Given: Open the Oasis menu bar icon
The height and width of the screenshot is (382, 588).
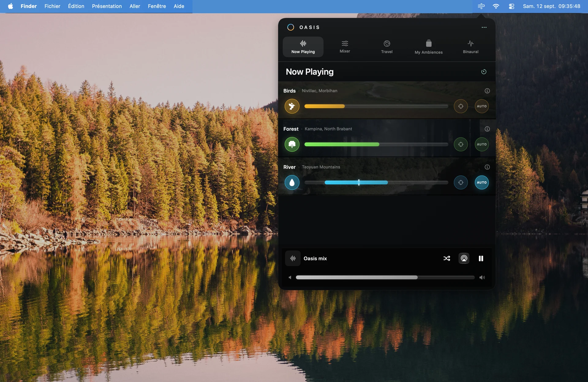Looking at the screenshot, I should pos(481,6).
